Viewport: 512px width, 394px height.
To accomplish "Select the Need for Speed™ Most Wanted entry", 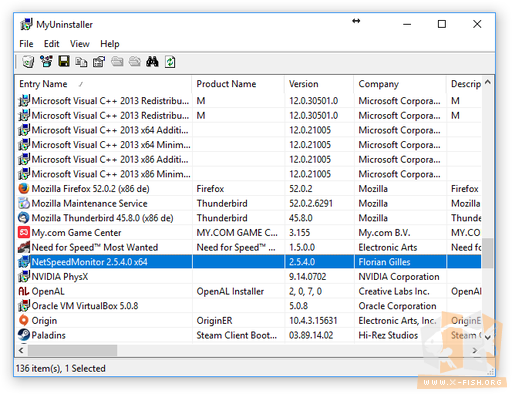I will coord(95,247).
